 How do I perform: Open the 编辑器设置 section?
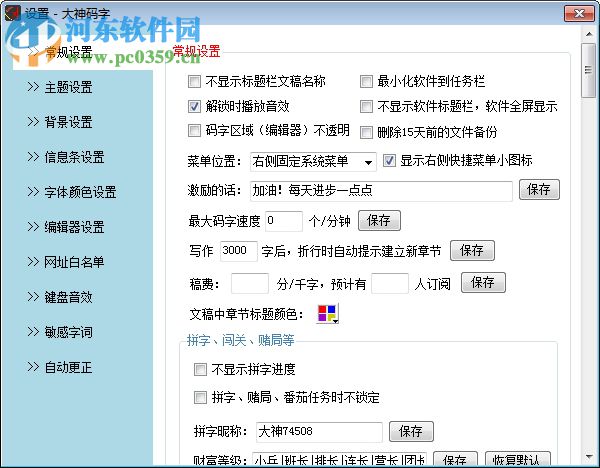[66, 227]
